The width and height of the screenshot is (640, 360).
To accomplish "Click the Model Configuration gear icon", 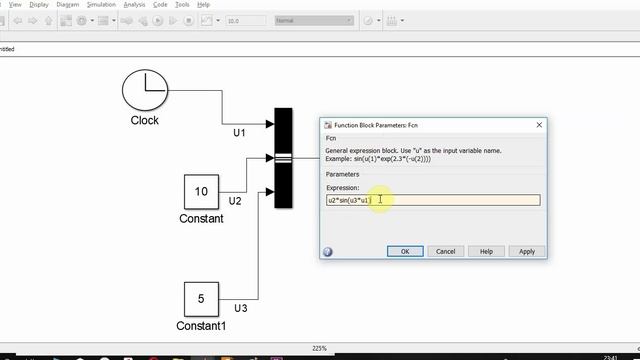I will tap(82, 20).
